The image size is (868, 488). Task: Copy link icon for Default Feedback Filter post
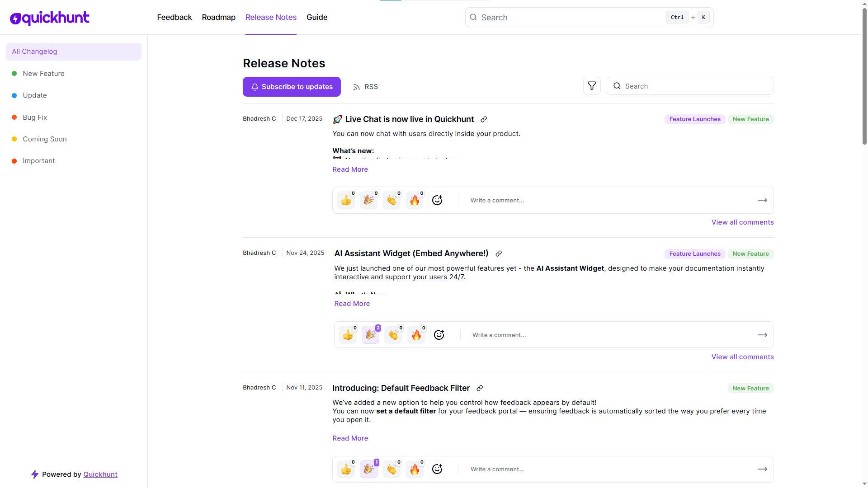click(x=480, y=388)
